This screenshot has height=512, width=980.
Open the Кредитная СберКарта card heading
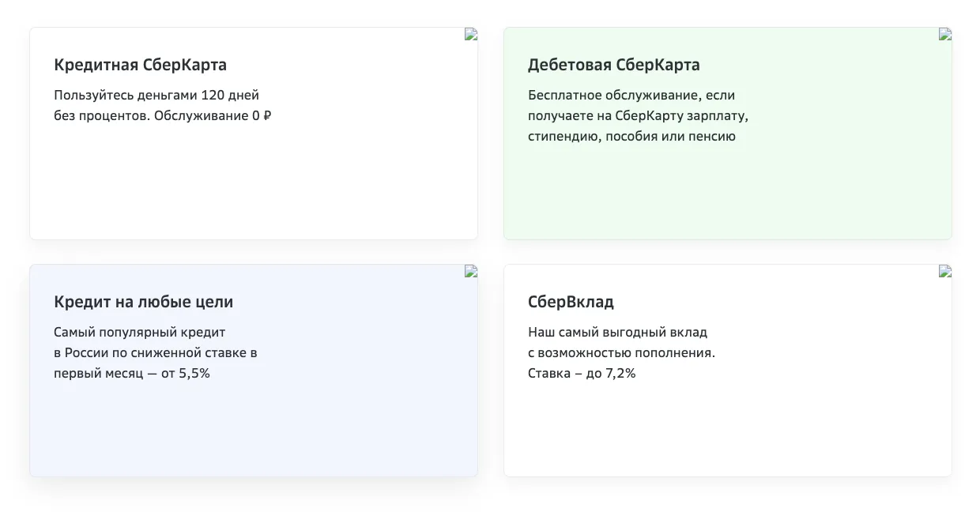(140, 65)
